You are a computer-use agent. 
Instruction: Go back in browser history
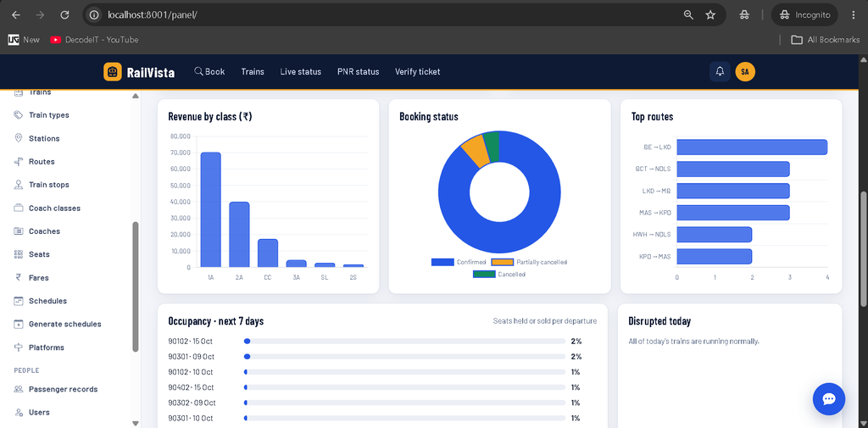tap(15, 15)
